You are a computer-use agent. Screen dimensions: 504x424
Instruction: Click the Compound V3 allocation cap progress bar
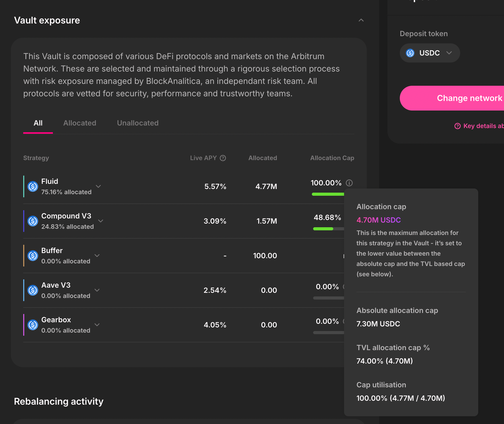328,229
